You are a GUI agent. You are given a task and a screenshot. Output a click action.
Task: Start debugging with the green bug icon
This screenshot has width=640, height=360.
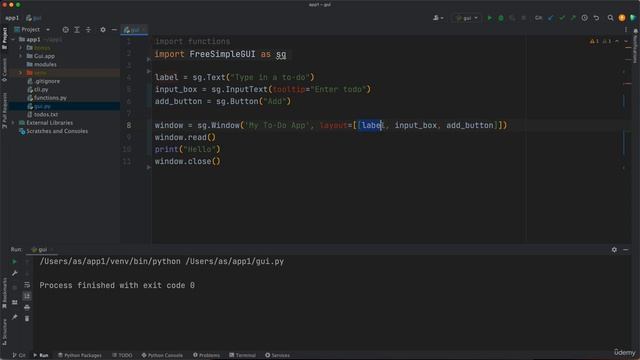[x=501, y=18]
